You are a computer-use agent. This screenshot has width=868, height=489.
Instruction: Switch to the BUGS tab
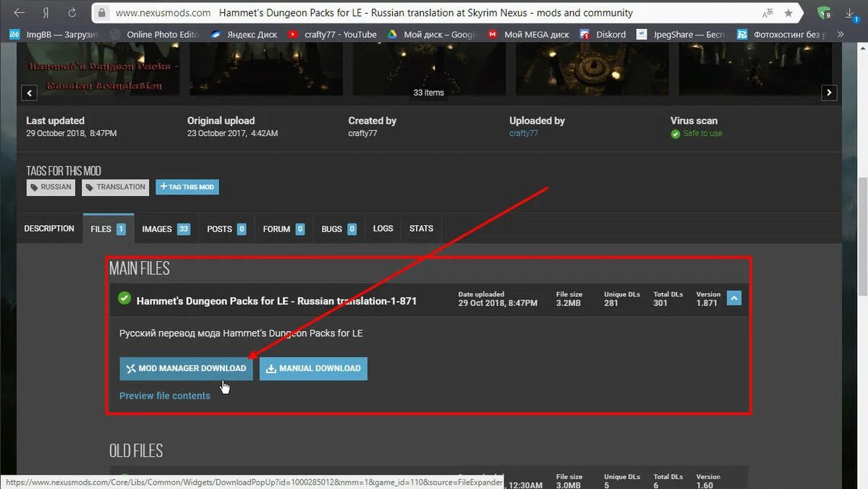pos(339,229)
